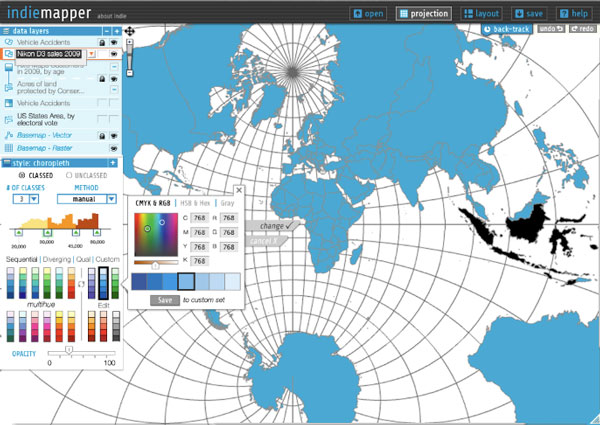The height and width of the screenshot is (425, 600).
Task: Open the 'open' menu in the top bar
Action: [x=368, y=14]
